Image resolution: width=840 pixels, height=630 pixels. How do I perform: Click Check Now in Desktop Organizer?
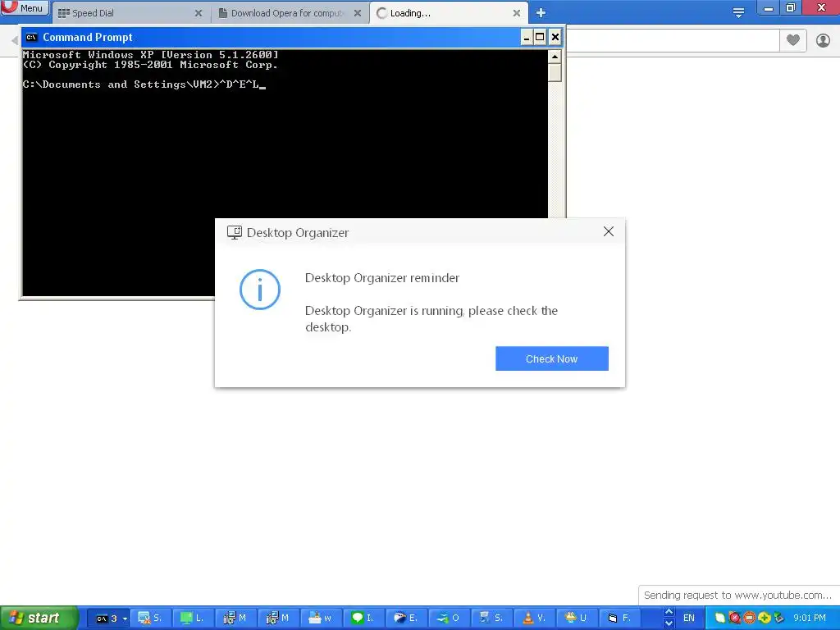click(x=552, y=358)
